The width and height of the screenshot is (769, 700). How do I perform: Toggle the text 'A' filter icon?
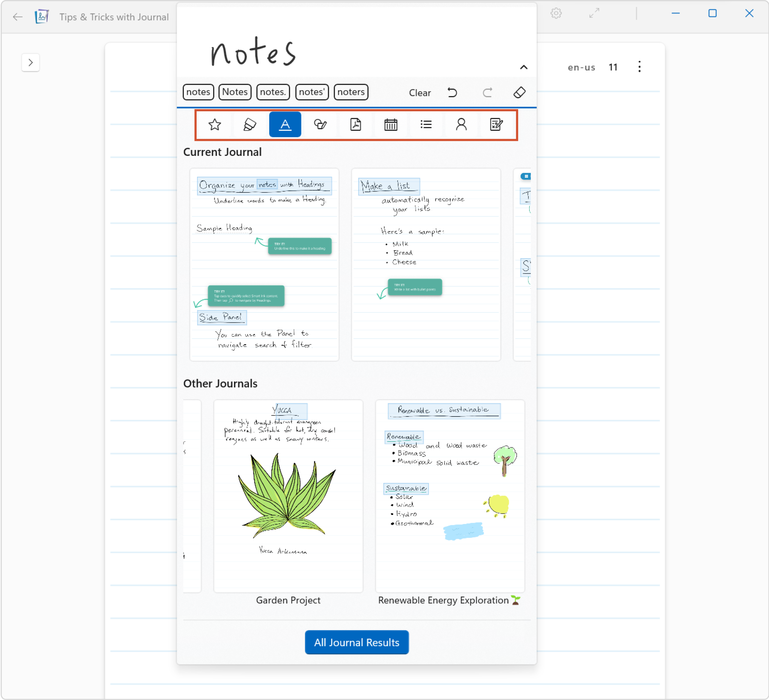285,124
